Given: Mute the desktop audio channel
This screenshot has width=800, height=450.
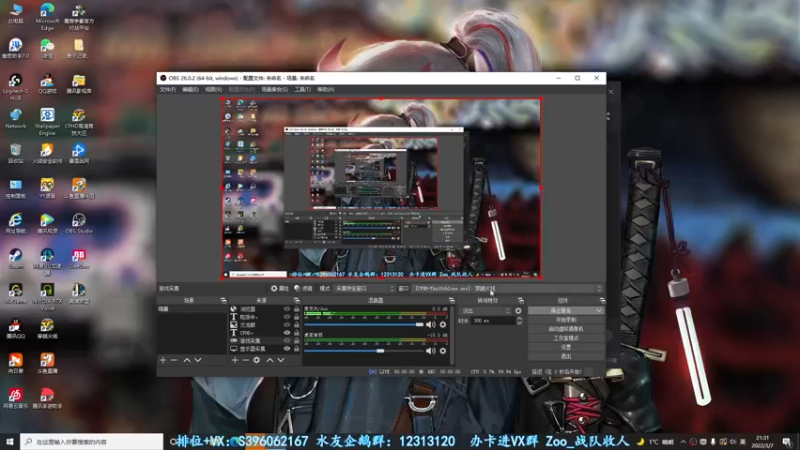Looking at the screenshot, I should point(431,351).
